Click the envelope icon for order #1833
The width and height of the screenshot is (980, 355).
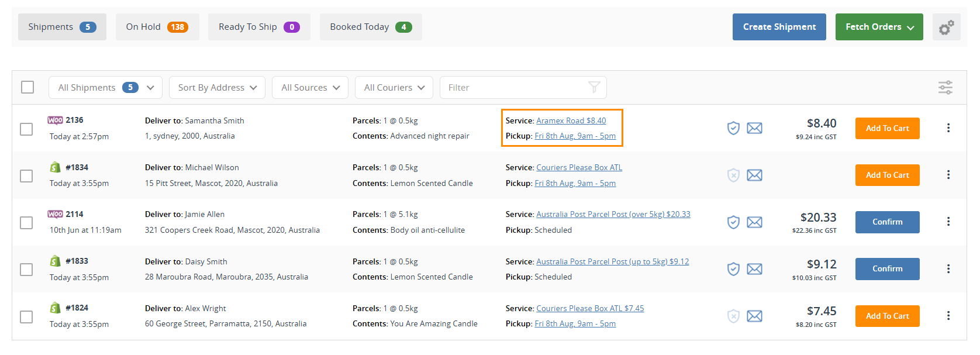(x=754, y=269)
